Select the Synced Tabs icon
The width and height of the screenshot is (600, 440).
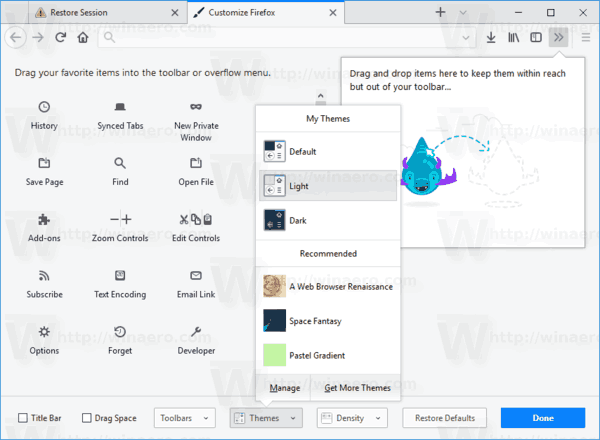pyautogui.click(x=119, y=107)
